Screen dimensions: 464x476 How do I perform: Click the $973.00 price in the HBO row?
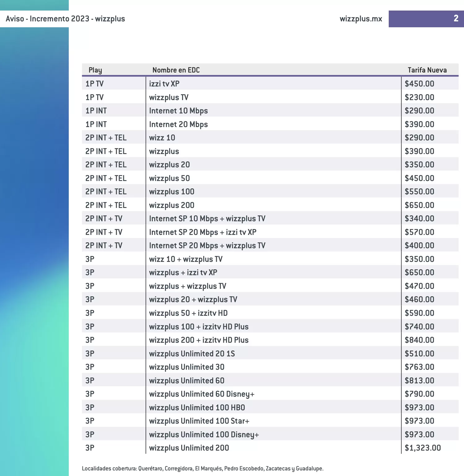(419, 408)
